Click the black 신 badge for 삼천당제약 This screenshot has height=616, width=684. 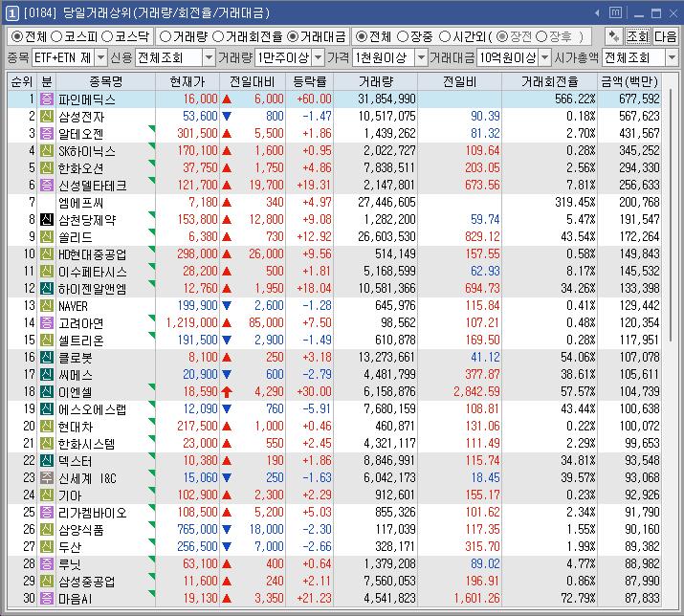[47, 219]
